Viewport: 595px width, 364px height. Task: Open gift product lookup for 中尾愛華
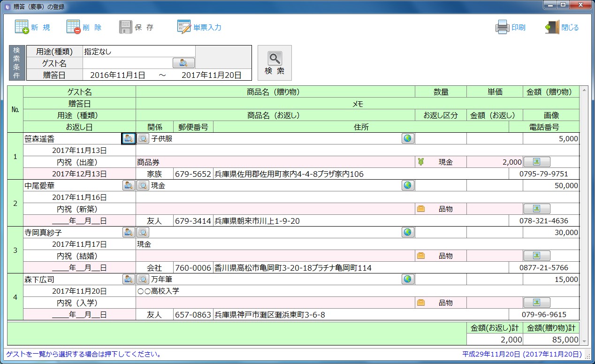point(143,185)
